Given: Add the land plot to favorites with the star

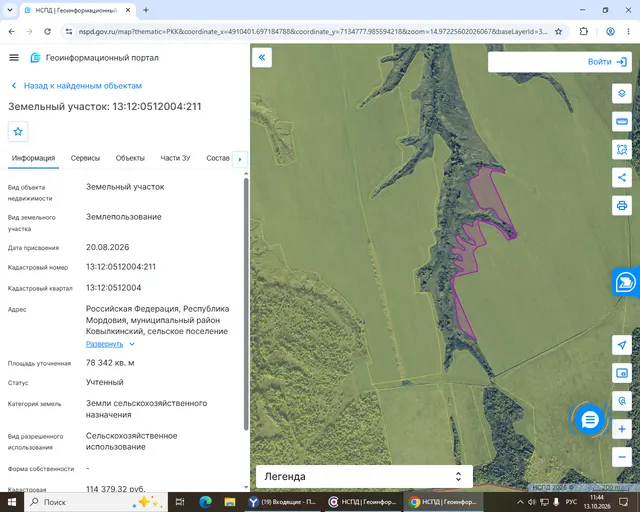Looking at the screenshot, I should click(18, 131).
